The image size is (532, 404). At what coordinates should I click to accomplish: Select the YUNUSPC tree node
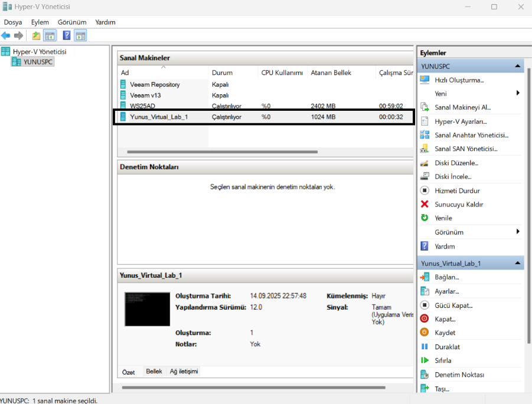[38, 61]
